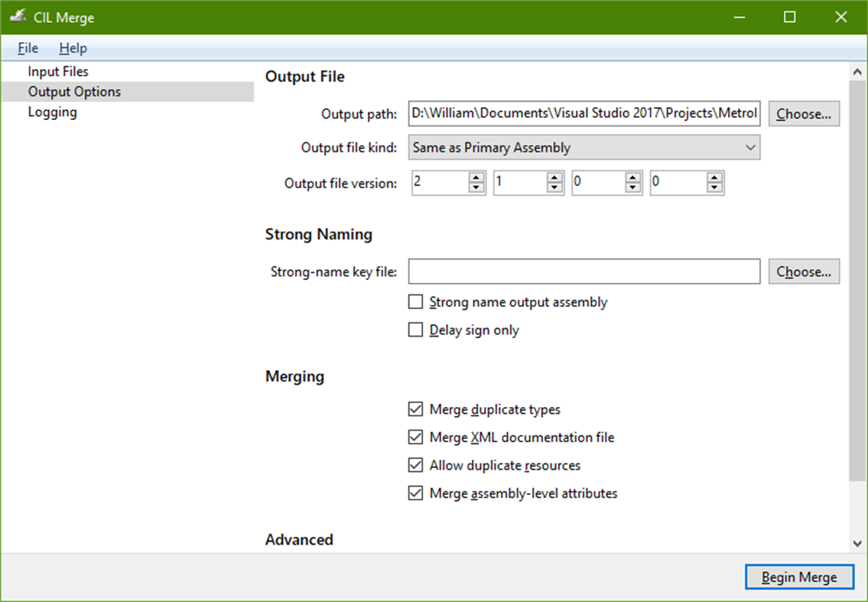Increase the fourth version number field
The image size is (868, 602).
click(714, 177)
